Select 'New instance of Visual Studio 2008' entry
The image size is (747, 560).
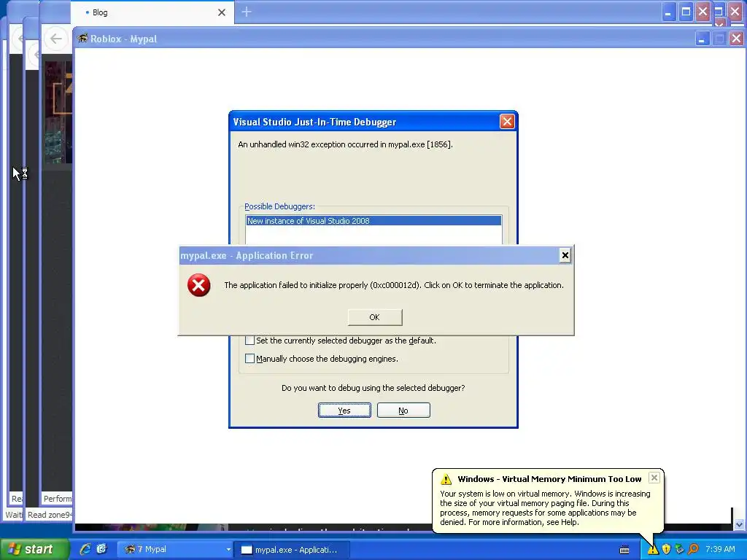click(x=373, y=221)
